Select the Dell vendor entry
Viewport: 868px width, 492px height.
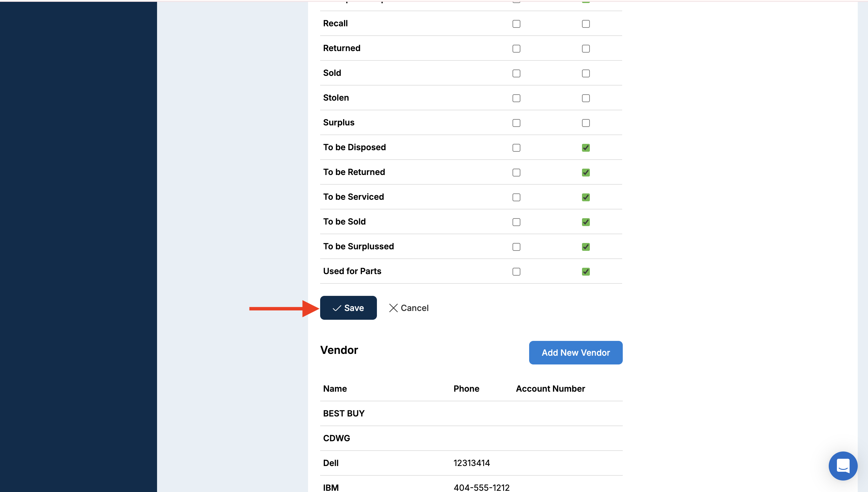tap(331, 463)
